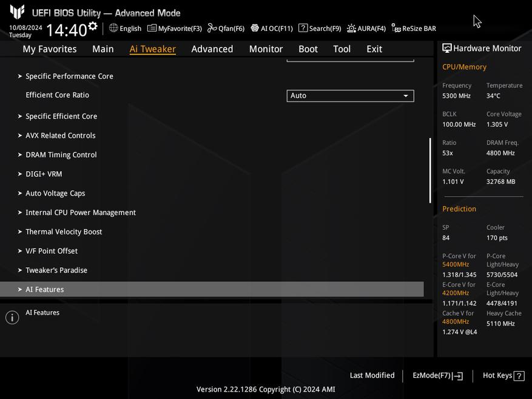Open DRAM Timing Control submenu
Viewport: 532px width, 399px height.
click(x=61, y=155)
